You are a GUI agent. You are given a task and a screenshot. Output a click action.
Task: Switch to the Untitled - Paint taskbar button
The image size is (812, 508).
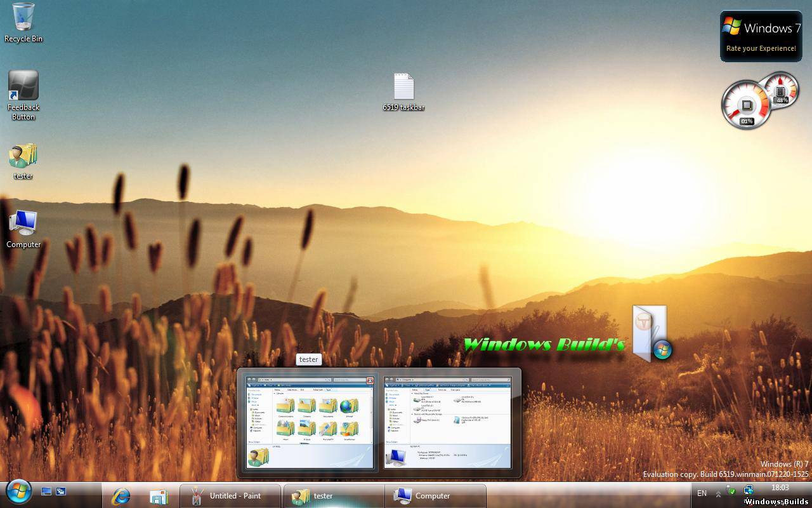tap(230, 496)
